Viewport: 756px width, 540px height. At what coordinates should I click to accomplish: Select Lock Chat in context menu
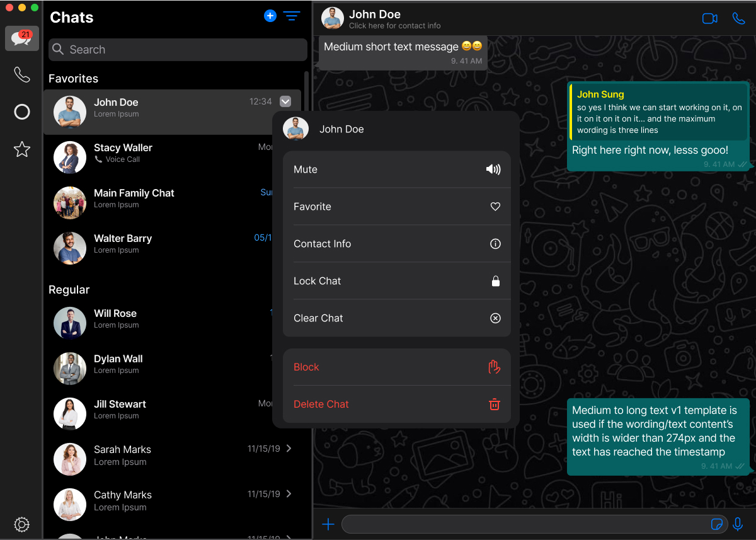[397, 281]
